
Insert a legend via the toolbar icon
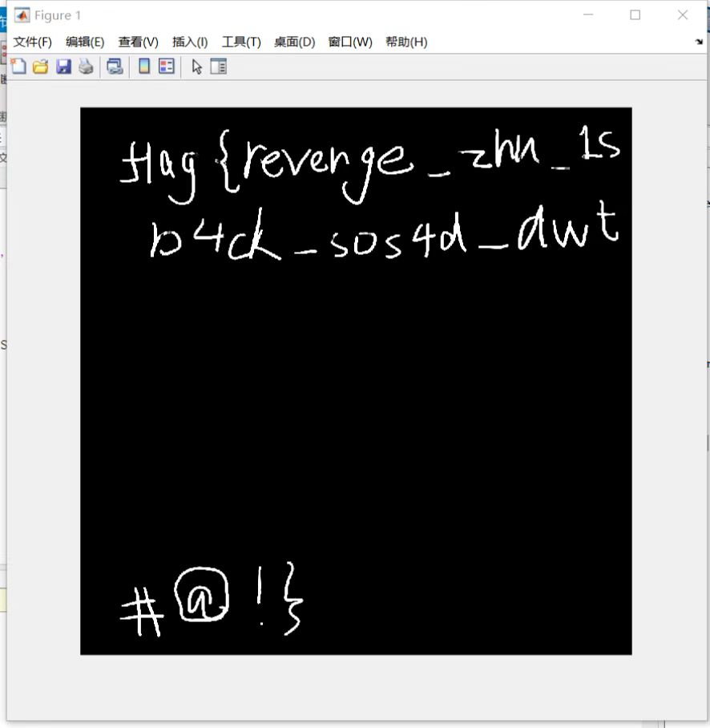pyautogui.click(x=167, y=67)
